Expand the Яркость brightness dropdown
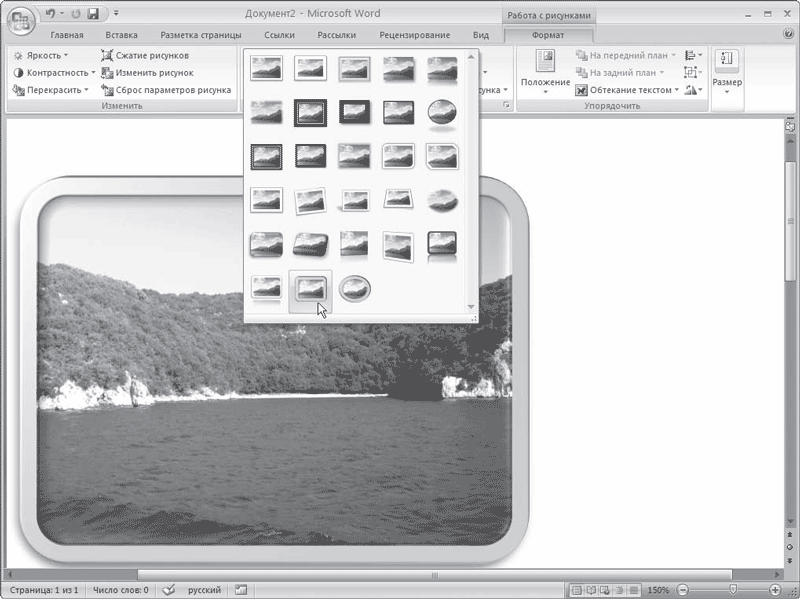The width and height of the screenshot is (800, 599). click(x=41, y=55)
